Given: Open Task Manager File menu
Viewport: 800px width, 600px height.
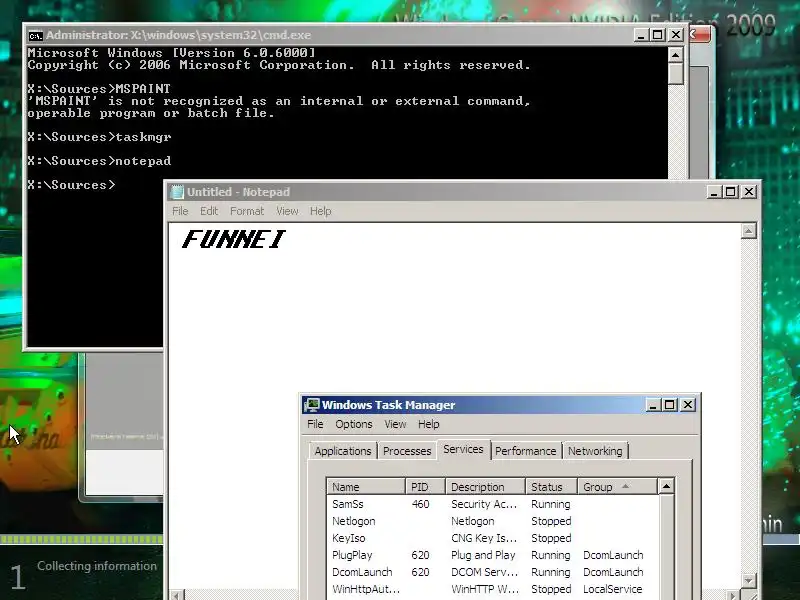Looking at the screenshot, I should (315, 424).
